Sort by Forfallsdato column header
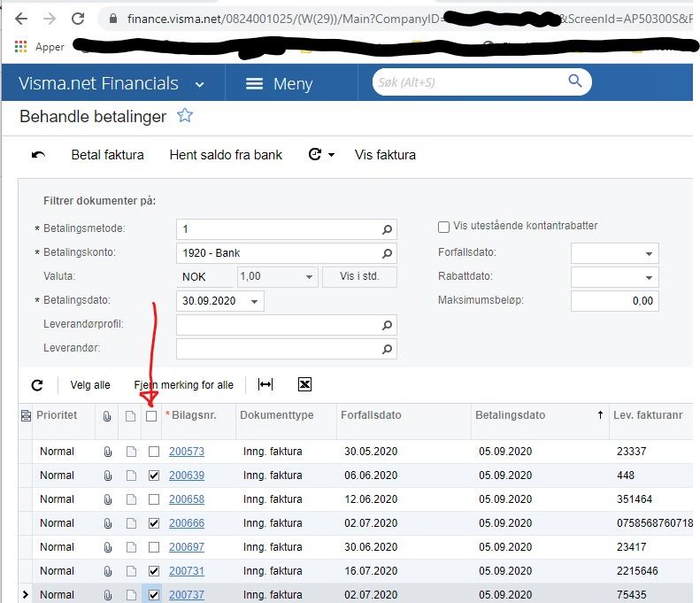Screen dimensions: 700x603 click(x=371, y=415)
